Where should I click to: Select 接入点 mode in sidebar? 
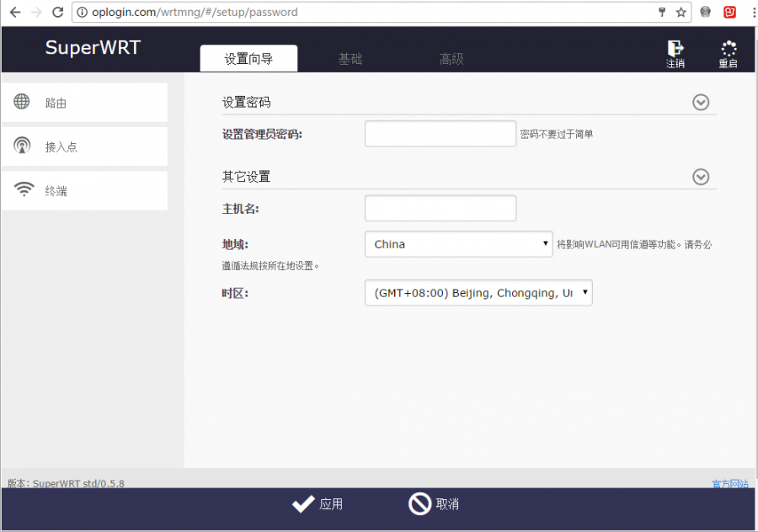point(84,146)
